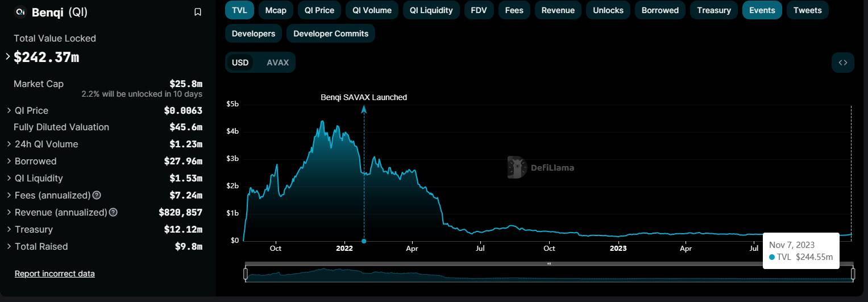The height and width of the screenshot is (302, 868).
Task: Click the Fully Diluted Valuation $45.6m value
Action: 186,127
